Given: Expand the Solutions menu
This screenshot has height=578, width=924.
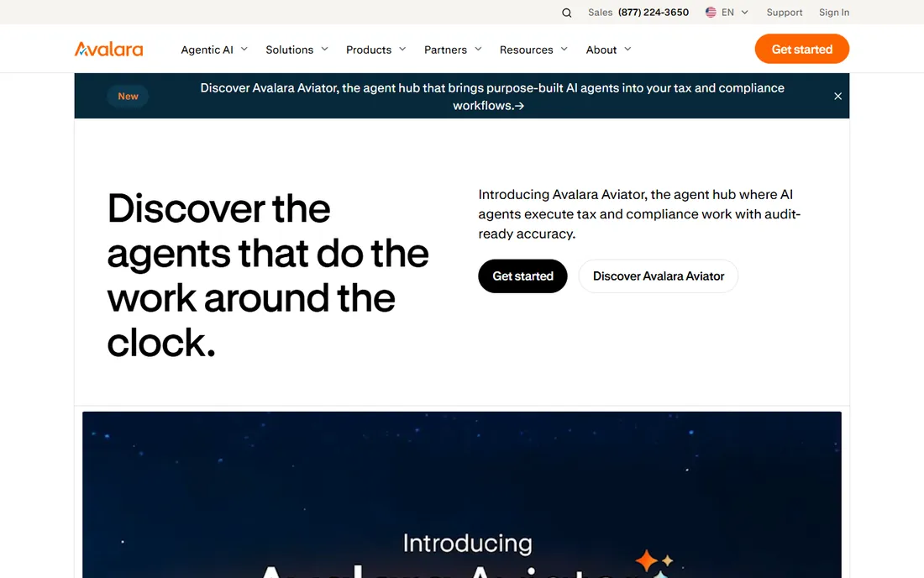Looking at the screenshot, I should pyautogui.click(x=297, y=50).
